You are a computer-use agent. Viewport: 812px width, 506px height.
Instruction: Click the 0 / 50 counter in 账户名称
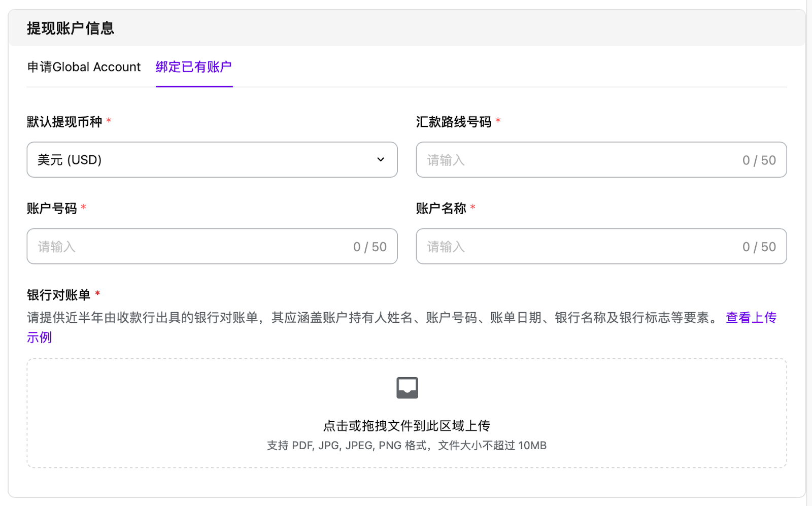(x=759, y=247)
